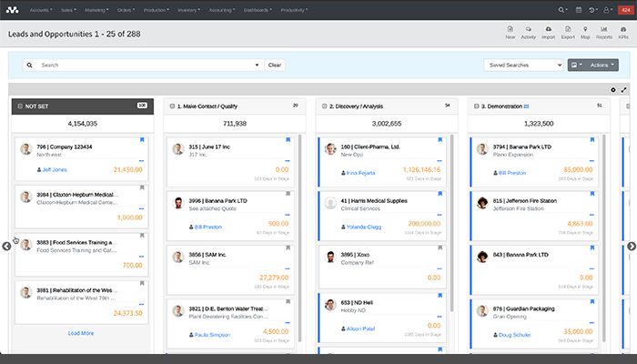
Task: Open the Production menu
Action: tap(156, 10)
